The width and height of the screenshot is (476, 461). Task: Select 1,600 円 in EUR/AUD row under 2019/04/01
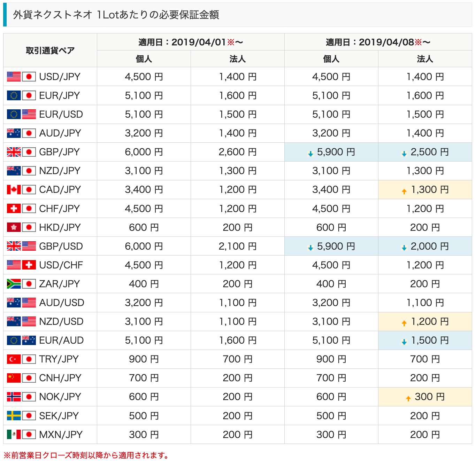[x=238, y=340]
